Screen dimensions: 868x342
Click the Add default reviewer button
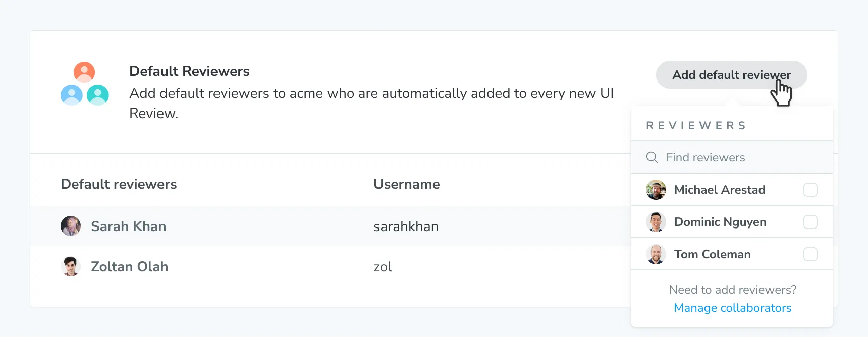pyautogui.click(x=731, y=75)
